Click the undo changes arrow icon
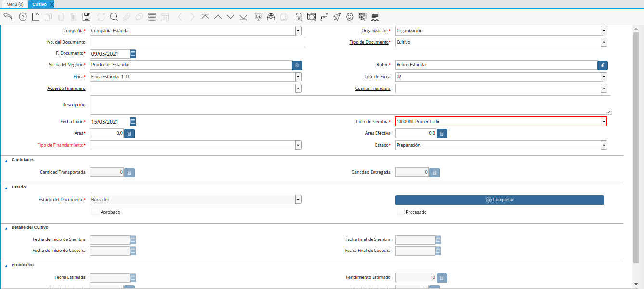The image size is (644, 289). tap(8, 17)
